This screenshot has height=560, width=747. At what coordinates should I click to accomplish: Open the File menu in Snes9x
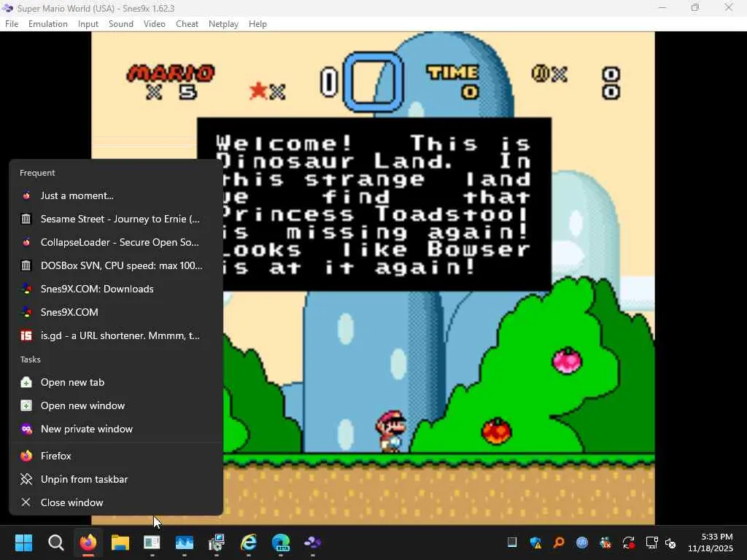pos(12,24)
